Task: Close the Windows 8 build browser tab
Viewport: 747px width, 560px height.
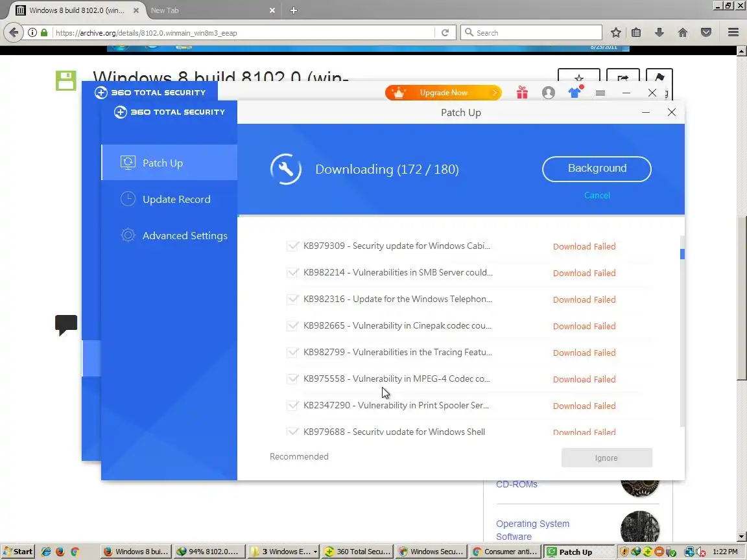Action: pos(136,10)
